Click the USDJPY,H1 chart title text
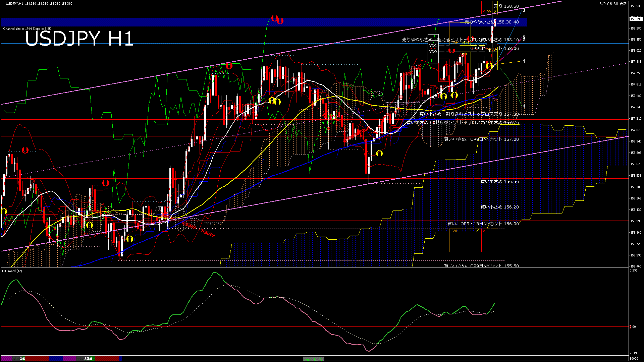644x362 pixels. [14, 3]
